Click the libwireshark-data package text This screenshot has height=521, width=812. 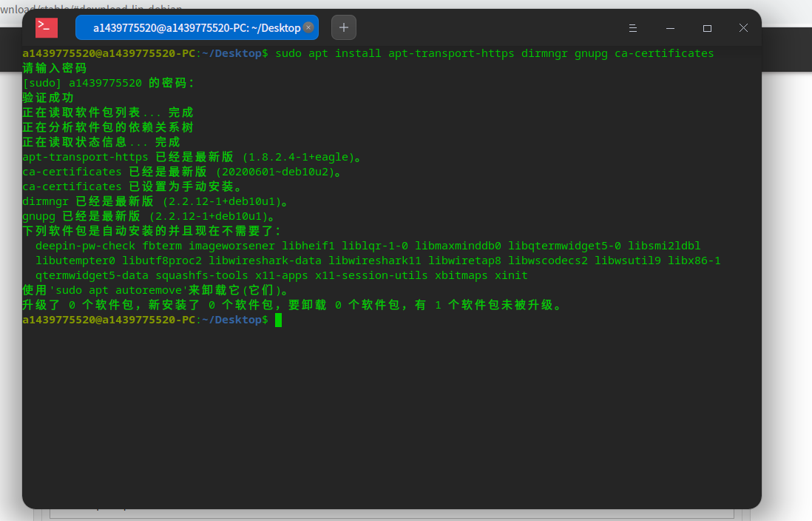click(264, 260)
